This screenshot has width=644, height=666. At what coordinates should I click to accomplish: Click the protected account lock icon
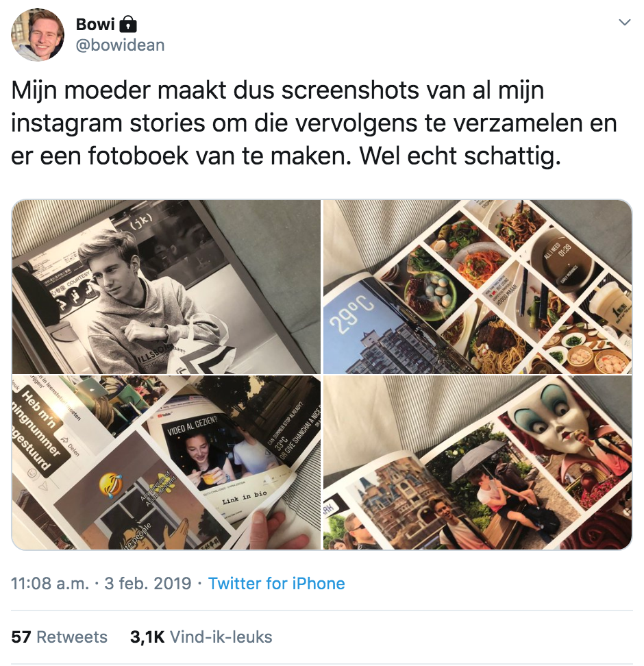128,25
